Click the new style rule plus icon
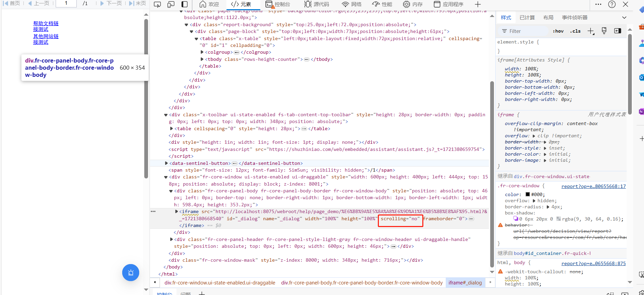Viewport: 644px width, 295px height. click(591, 31)
